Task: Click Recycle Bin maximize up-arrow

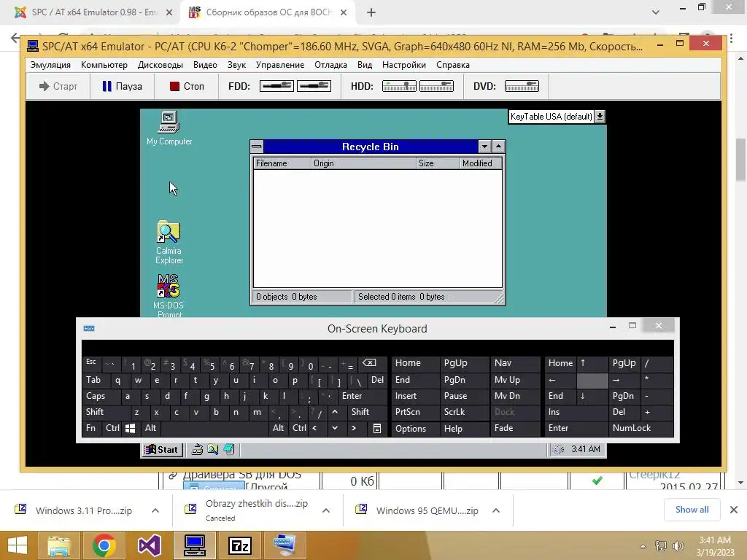Action: [498, 146]
